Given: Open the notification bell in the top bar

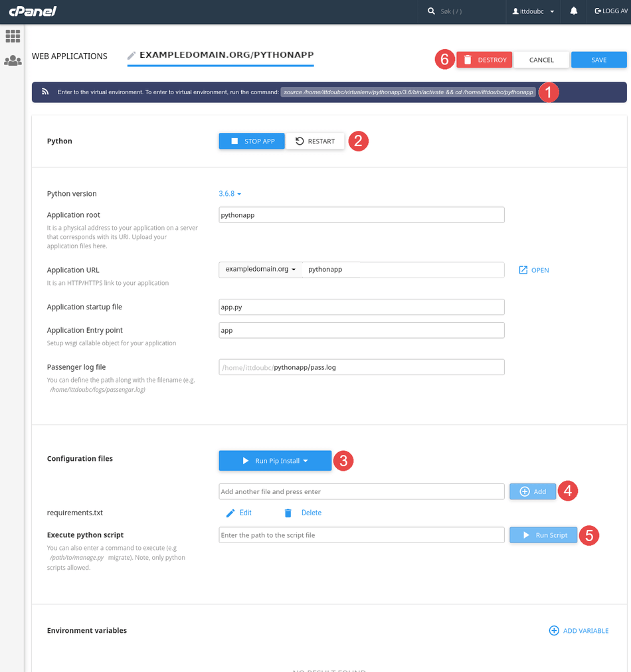Looking at the screenshot, I should tap(573, 11).
